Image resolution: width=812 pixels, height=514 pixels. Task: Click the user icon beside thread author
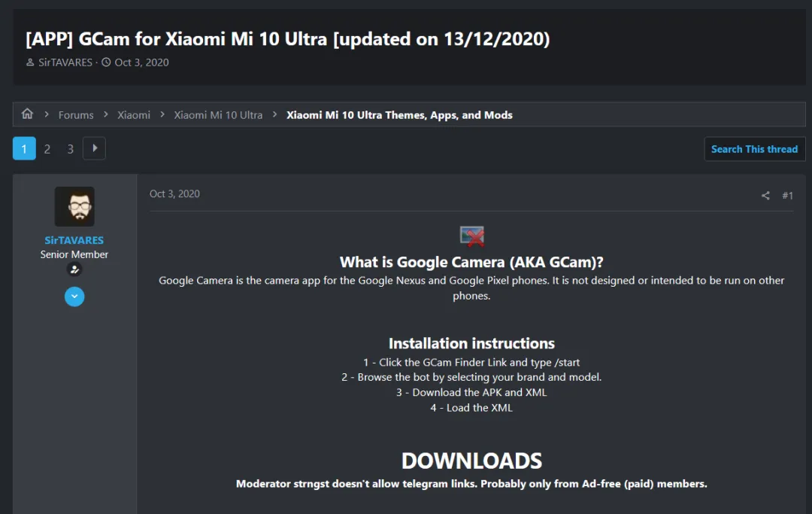(30, 62)
